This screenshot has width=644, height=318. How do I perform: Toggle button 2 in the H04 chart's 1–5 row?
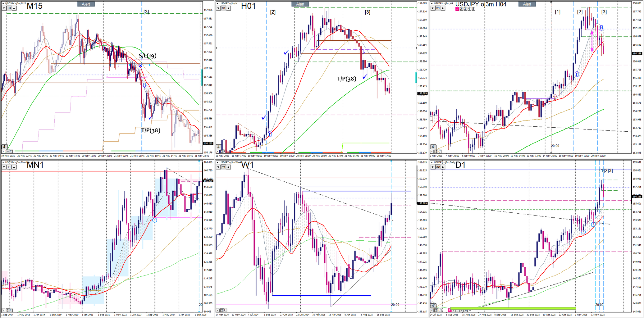pos(461,9)
